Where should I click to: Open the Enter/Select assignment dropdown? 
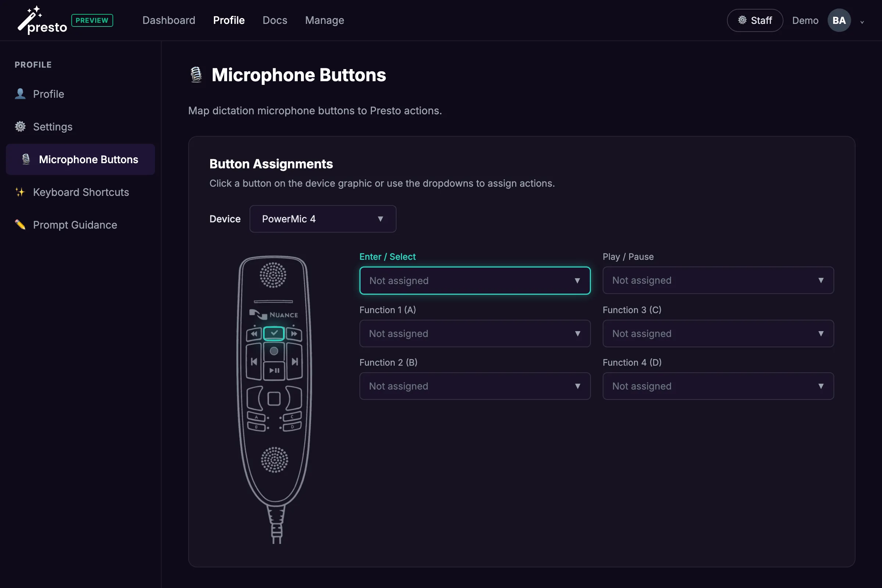click(474, 280)
